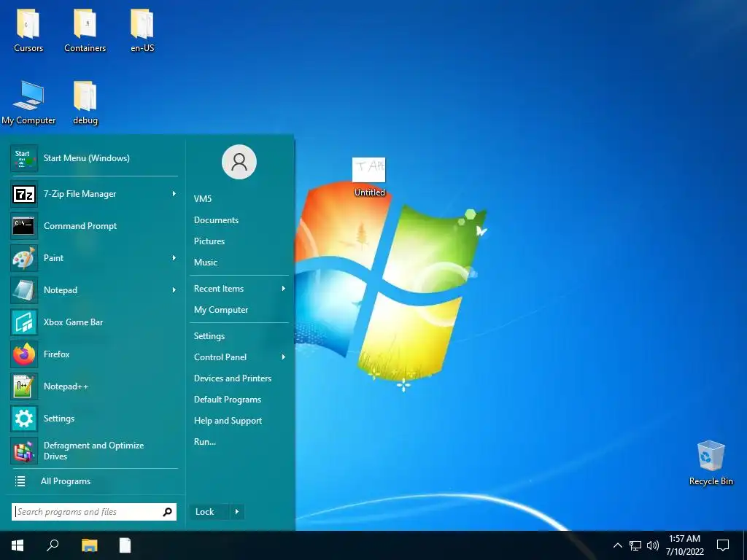Select the Recycle Bin icon
Image resolution: width=747 pixels, height=560 pixels.
click(x=711, y=463)
